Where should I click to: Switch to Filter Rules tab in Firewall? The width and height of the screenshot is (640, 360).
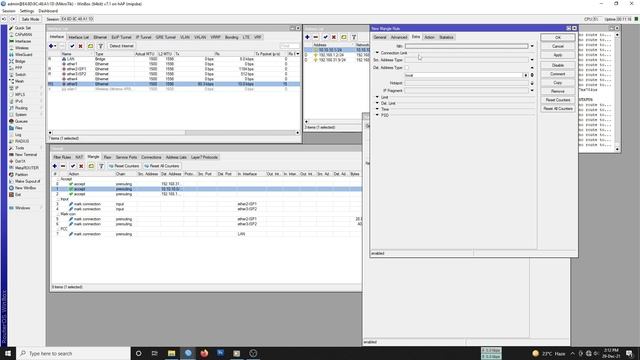(x=62, y=157)
